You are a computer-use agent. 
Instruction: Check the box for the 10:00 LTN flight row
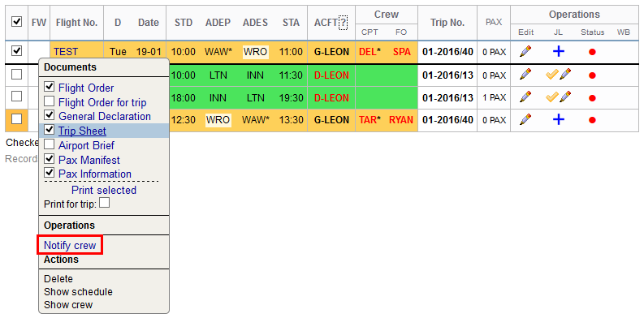click(x=16, y=75)
